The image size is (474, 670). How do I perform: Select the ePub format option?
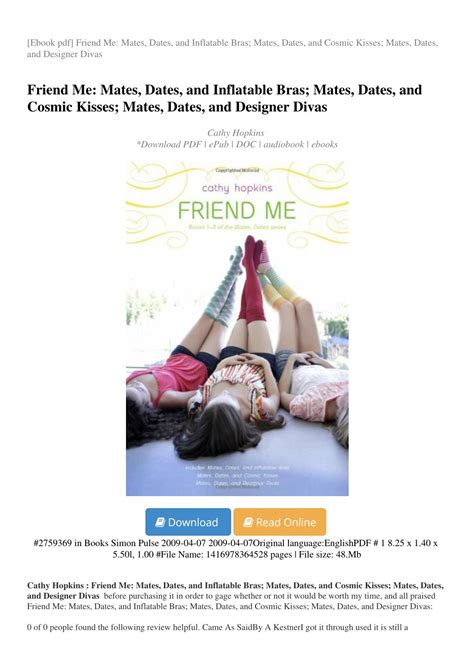tap(219, 144)
